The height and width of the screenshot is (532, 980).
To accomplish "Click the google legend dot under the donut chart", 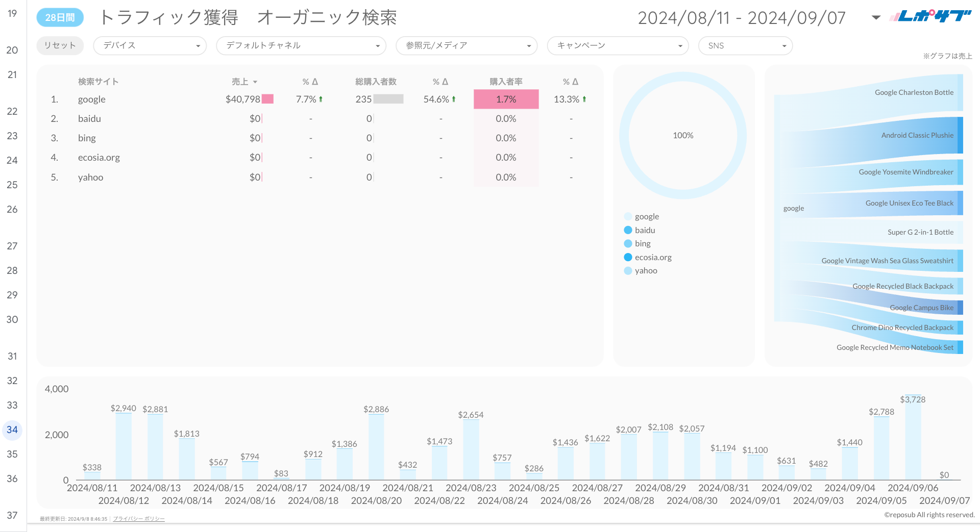I will [x=627, y=216].
